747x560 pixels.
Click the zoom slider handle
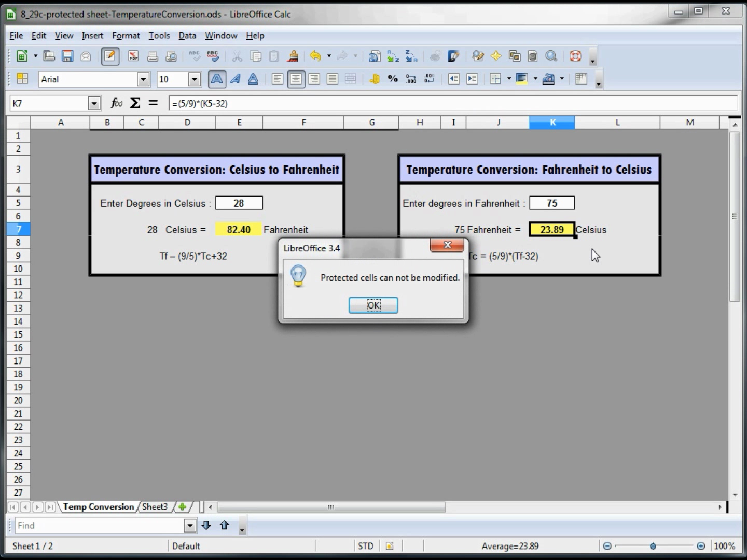pos(653,546)
